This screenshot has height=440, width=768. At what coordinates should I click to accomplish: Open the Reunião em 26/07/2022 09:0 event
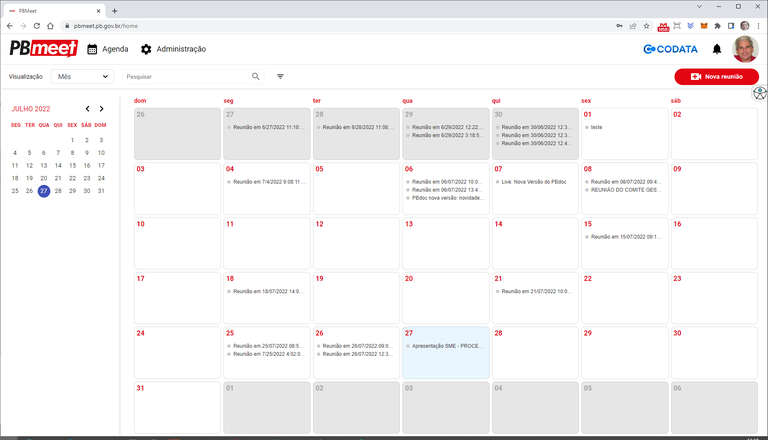click(357, 346)
